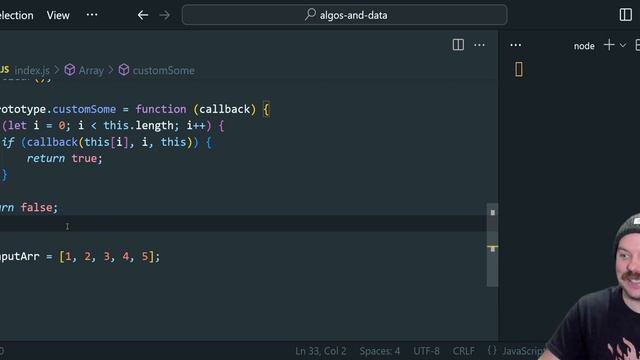640x360 pixels.
Task: Click customSome in the breadcrumb
Action: (x=163, y=70)
